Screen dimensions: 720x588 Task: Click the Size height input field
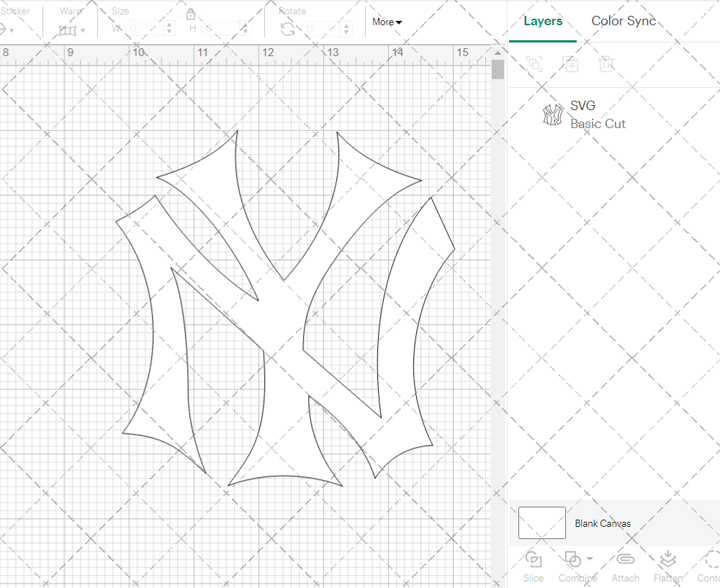(221, 29)
